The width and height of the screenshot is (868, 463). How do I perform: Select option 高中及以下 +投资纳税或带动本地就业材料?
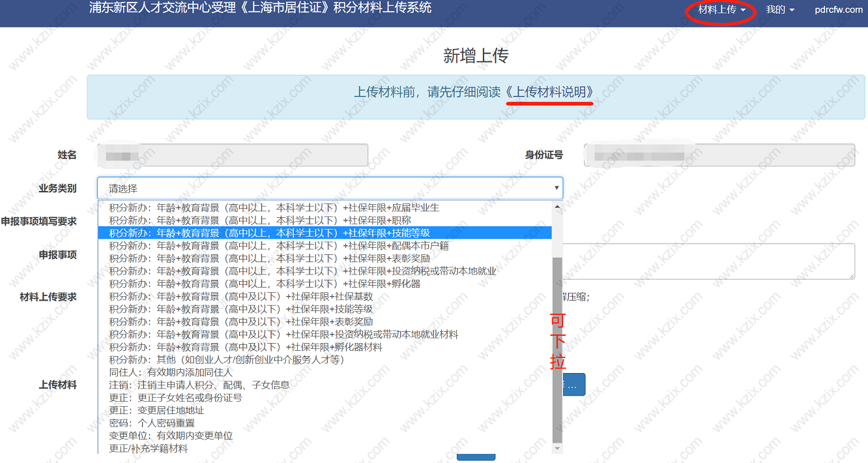point(325,334)
